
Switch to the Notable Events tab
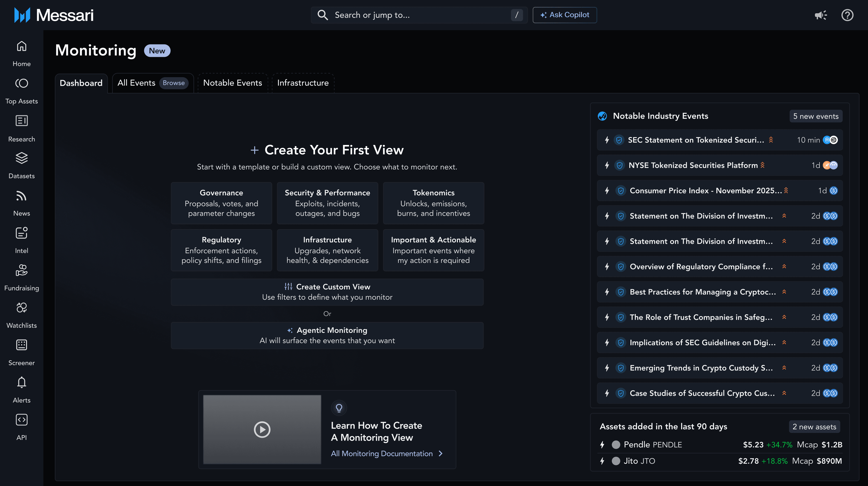(x=232, y=83)
